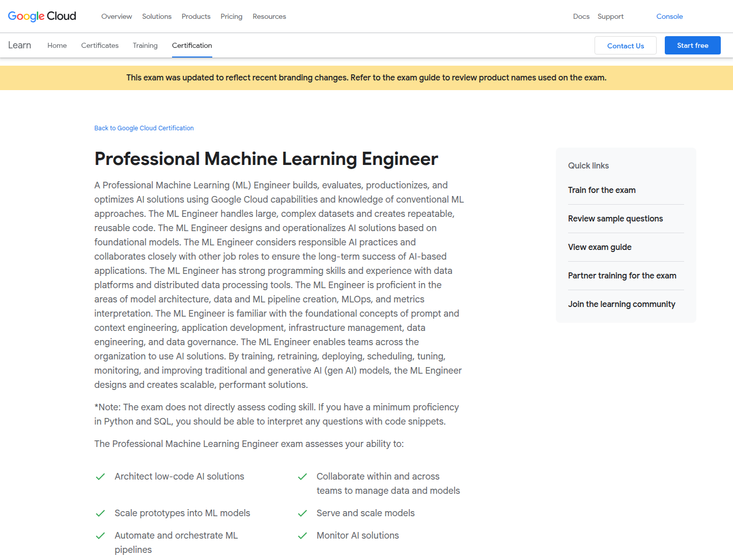Open the Resources menu

[x=269, y=16]
